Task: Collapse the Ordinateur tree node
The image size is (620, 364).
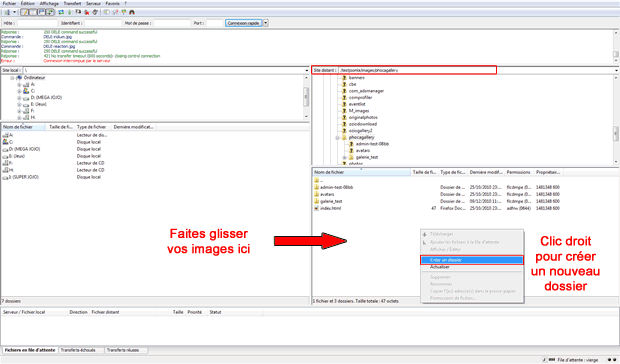Action: 12,78
